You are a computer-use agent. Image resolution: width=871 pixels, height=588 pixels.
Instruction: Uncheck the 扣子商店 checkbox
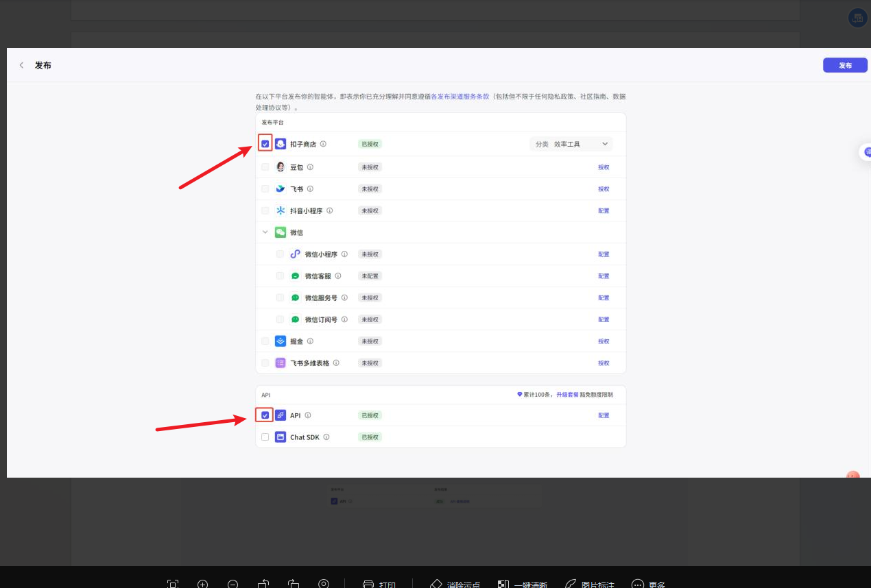click(x=265, y=144)
